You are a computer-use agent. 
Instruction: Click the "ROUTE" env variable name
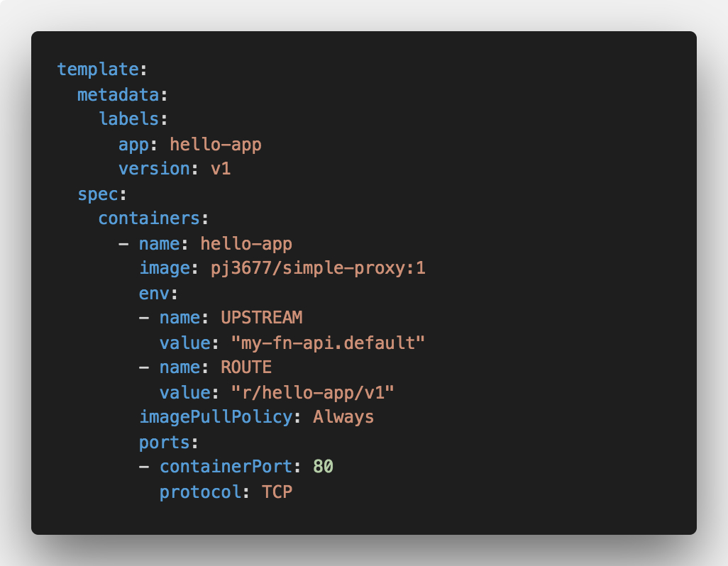[x=246, y=367]
